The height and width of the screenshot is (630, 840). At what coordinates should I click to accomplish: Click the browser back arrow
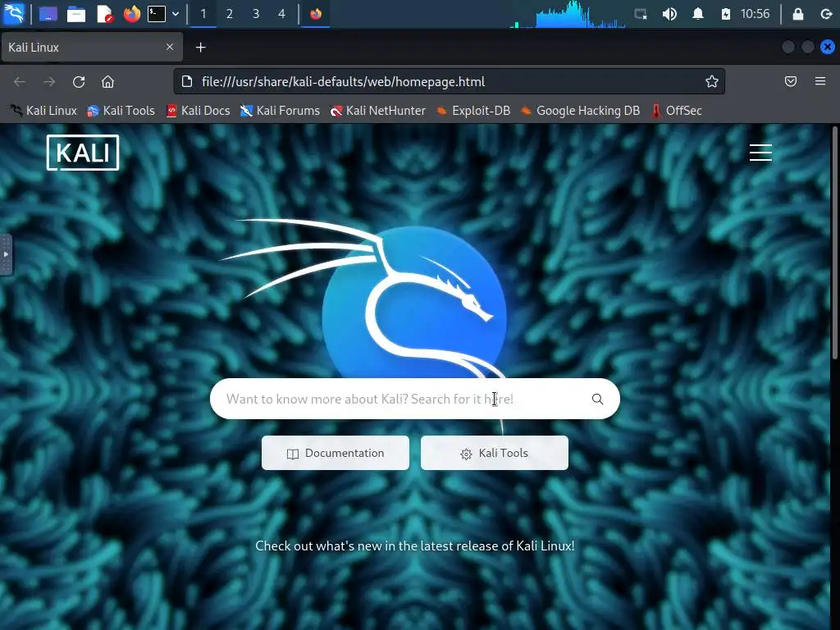(20, 82)
